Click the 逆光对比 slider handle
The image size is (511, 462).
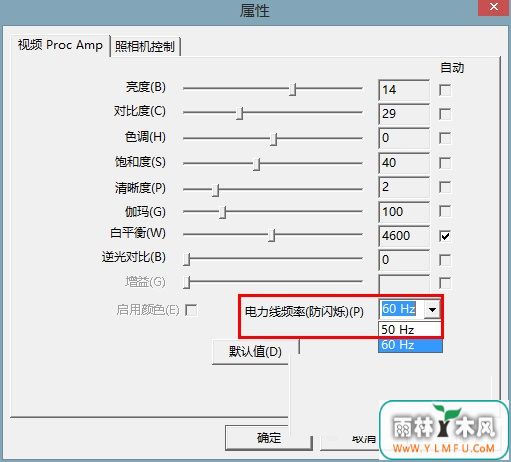click(187, 259)
